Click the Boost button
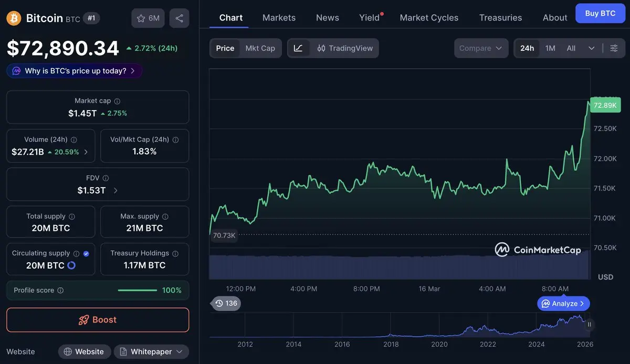This screenshot has height=364, width=630. pos(98,320)
